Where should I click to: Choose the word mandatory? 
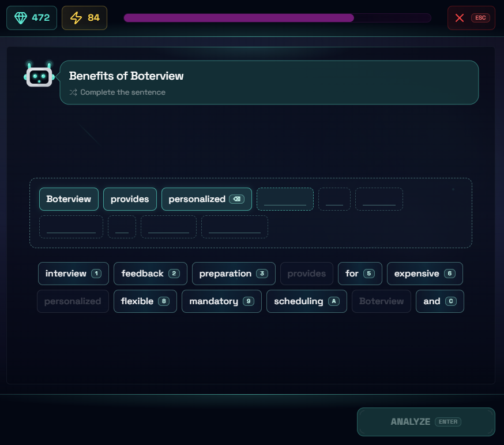point(222,301)
